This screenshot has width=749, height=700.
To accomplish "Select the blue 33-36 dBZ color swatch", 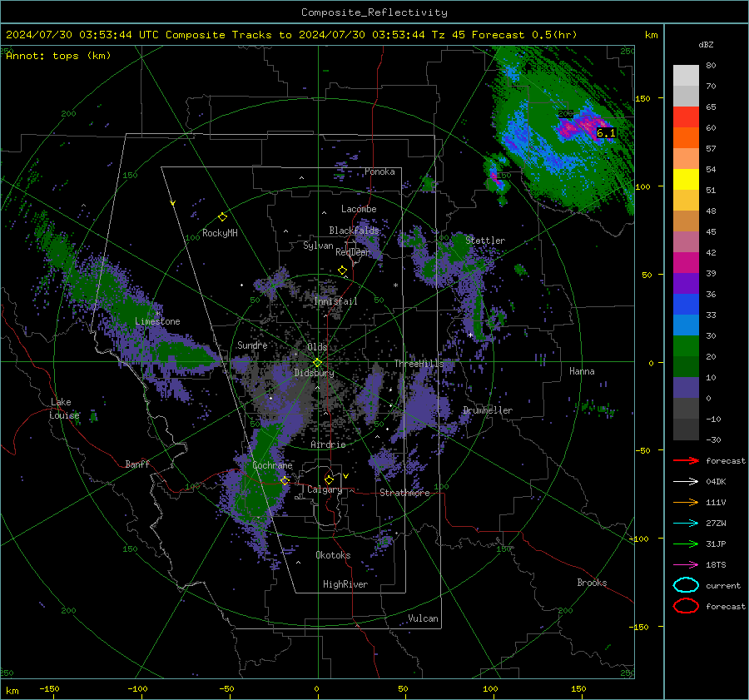I will (686, 305).
